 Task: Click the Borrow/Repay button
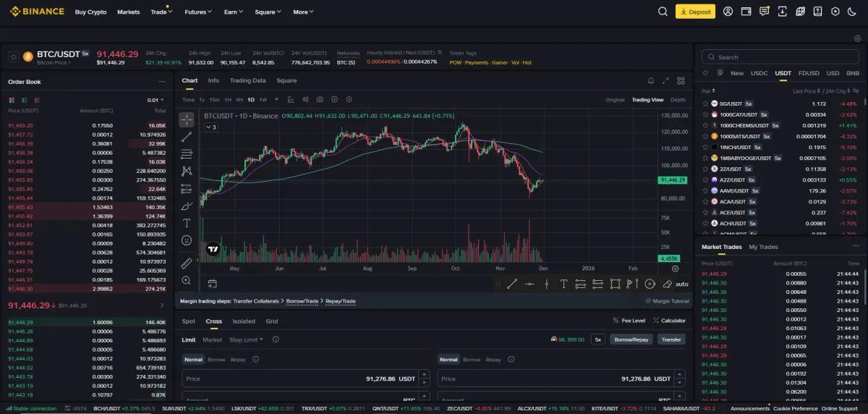tap(631, 339)
